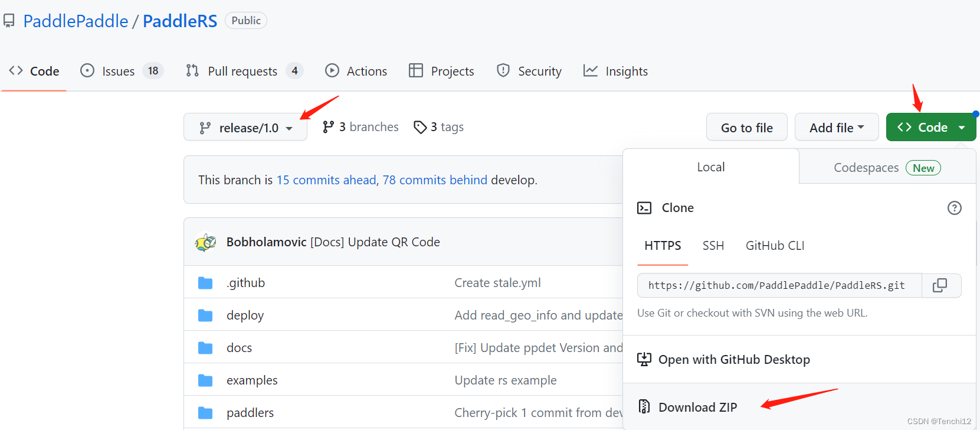The height and width of the screenshot is (430, 980).
Task: Click the zip file icon
Action: (x=644, y=406)
